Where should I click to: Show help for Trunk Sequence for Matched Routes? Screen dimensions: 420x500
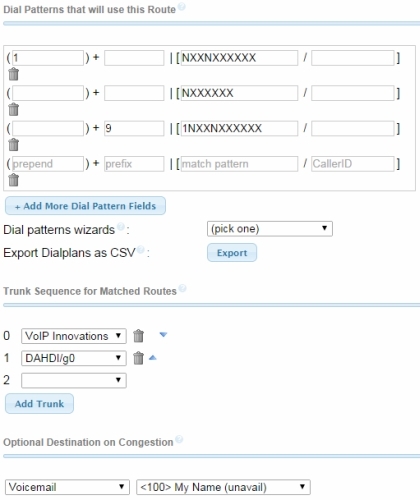[x=182, y=288]
